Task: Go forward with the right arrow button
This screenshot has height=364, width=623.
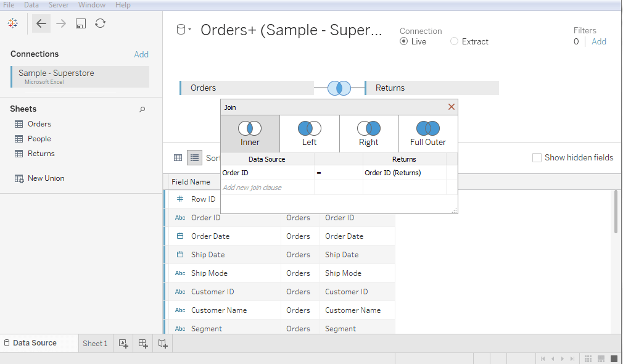Action: pos(61,23)
